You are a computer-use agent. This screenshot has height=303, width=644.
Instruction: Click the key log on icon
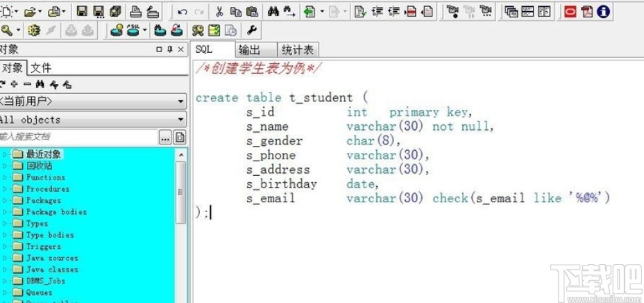tap(6, 31)
